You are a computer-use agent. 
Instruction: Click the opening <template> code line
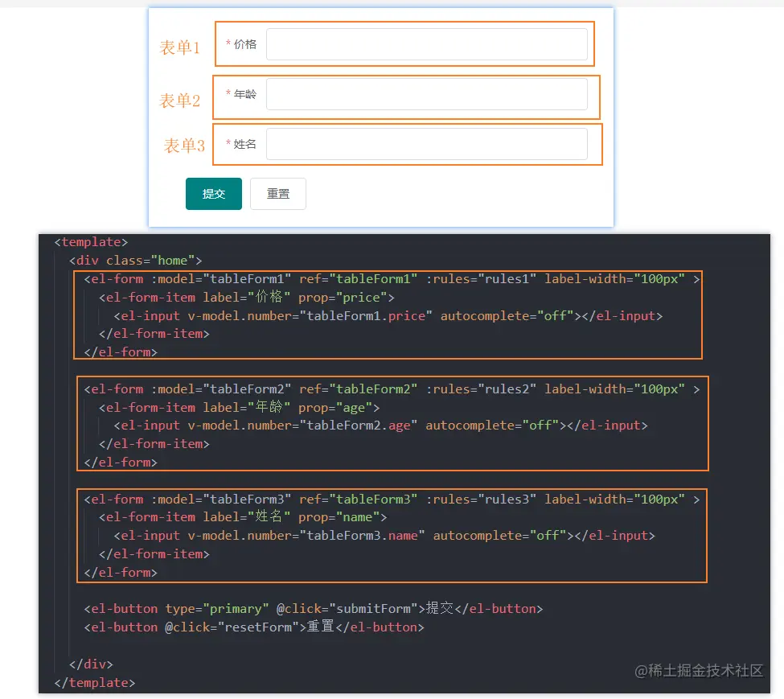[x=91, y=242]
